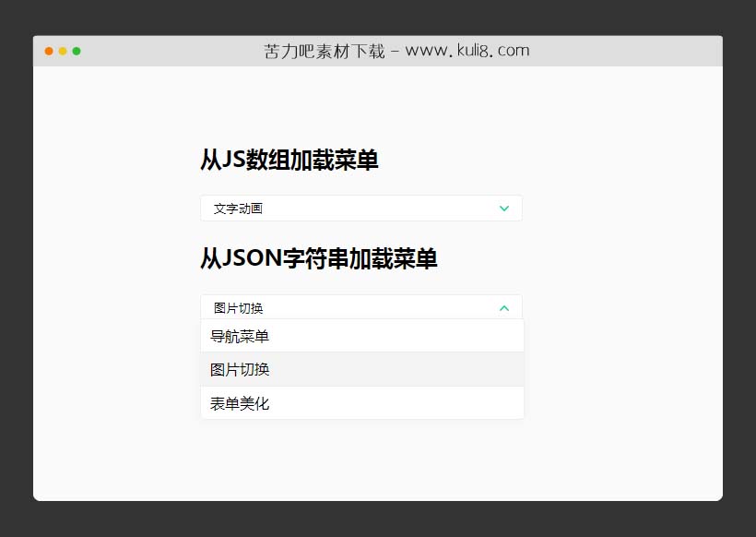
Task: Click the window title bar
Action: tap(378, 51)
